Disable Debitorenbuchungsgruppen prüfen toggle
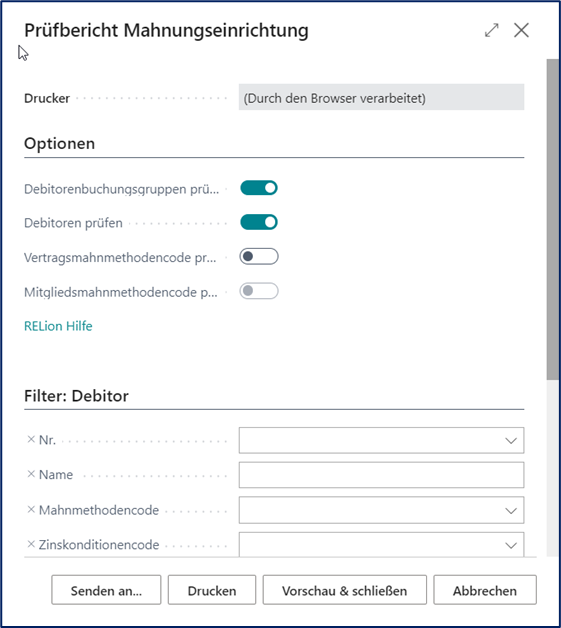 pos(259,188)
